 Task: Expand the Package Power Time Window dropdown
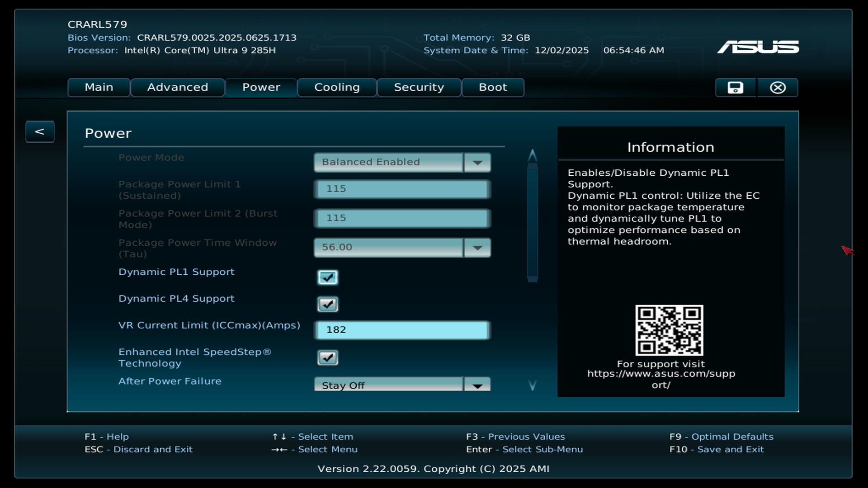click(x=477, y=248)
